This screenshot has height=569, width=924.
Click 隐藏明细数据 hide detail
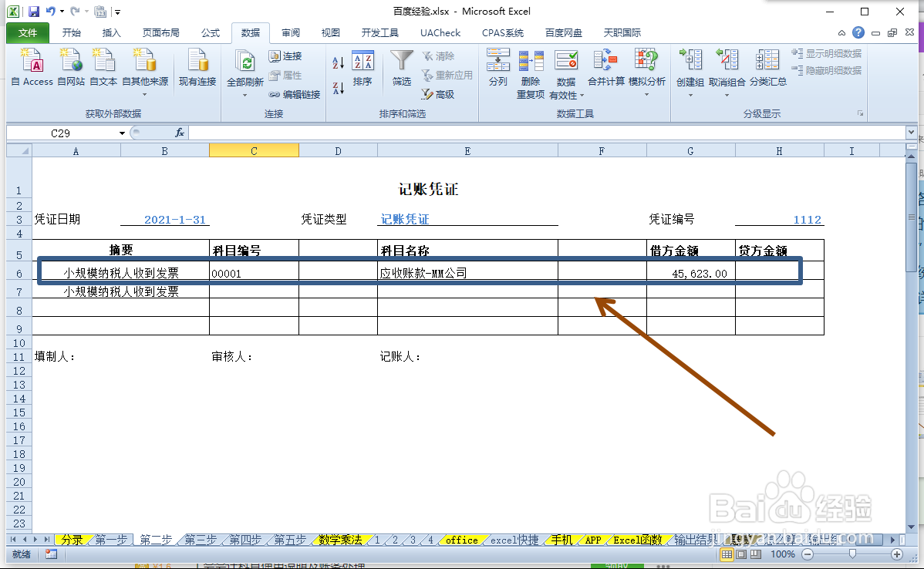826,71
